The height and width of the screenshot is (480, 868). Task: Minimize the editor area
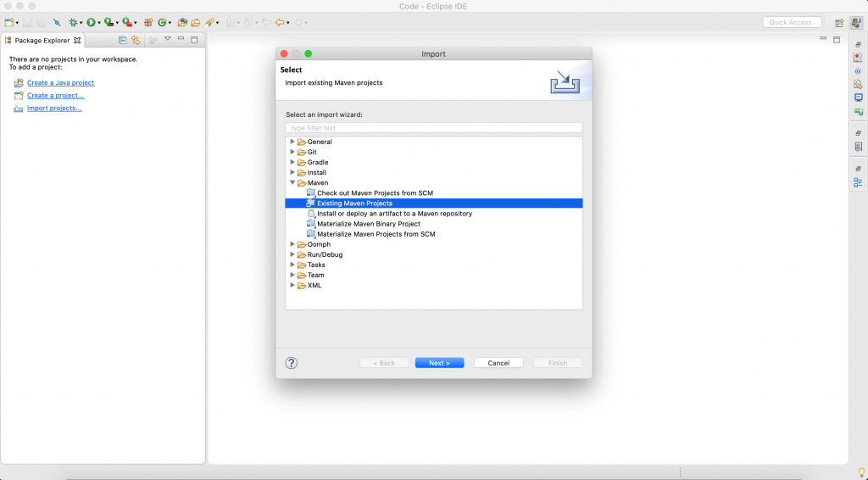(x=823, y=39)
